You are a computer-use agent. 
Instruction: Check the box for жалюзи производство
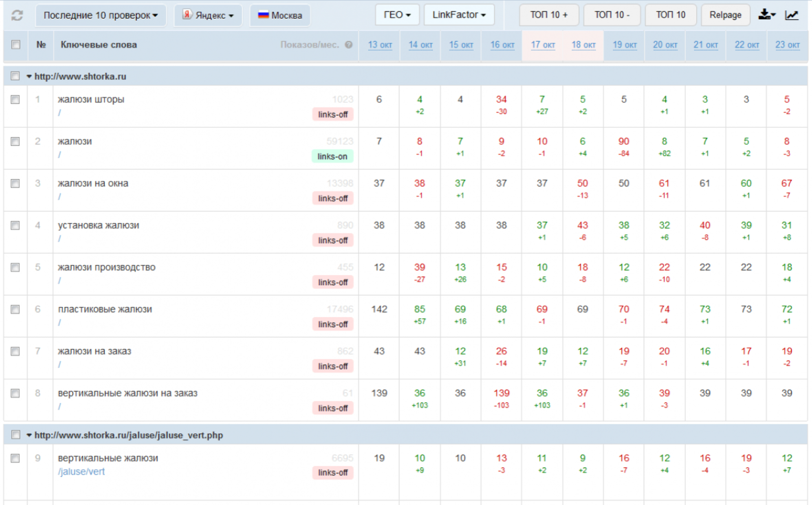(x=16, y=267)
